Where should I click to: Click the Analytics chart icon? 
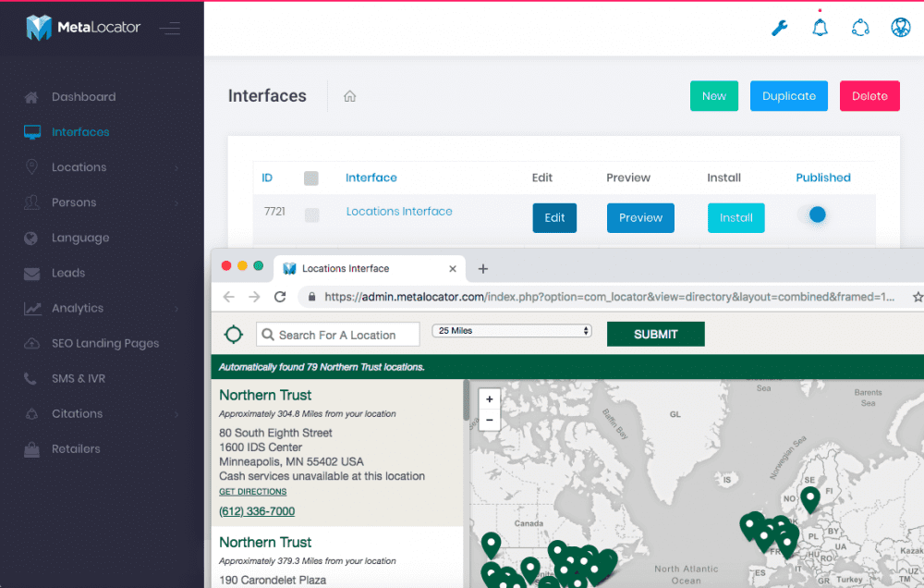pos(32,309)
